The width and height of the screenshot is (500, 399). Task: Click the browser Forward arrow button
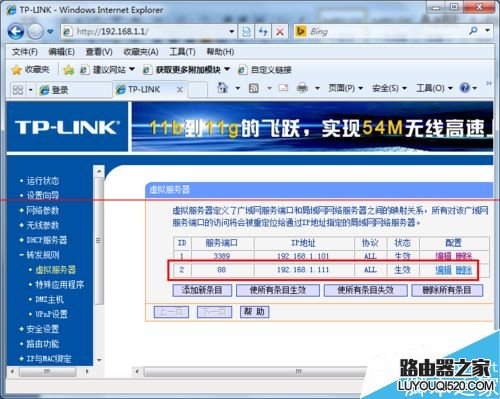tap(35, 32)
